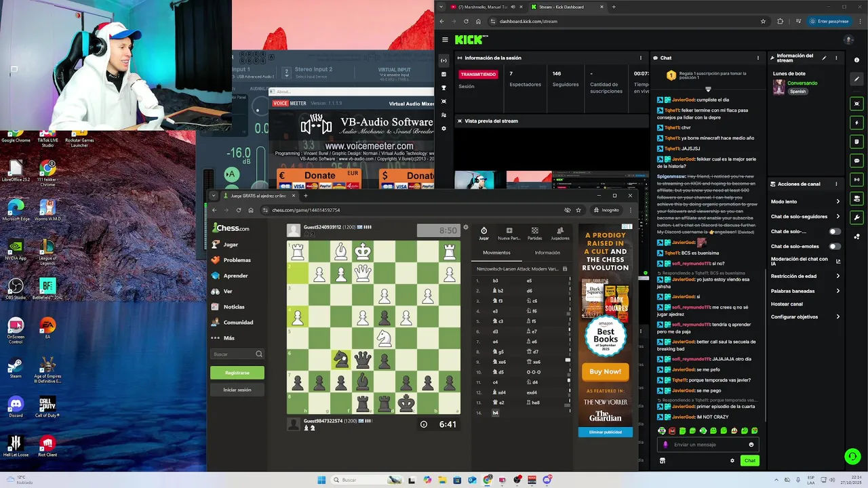Viewport: 868px width, 488px height.
Task: Expand Modo lento options
Action: [805, 201]
